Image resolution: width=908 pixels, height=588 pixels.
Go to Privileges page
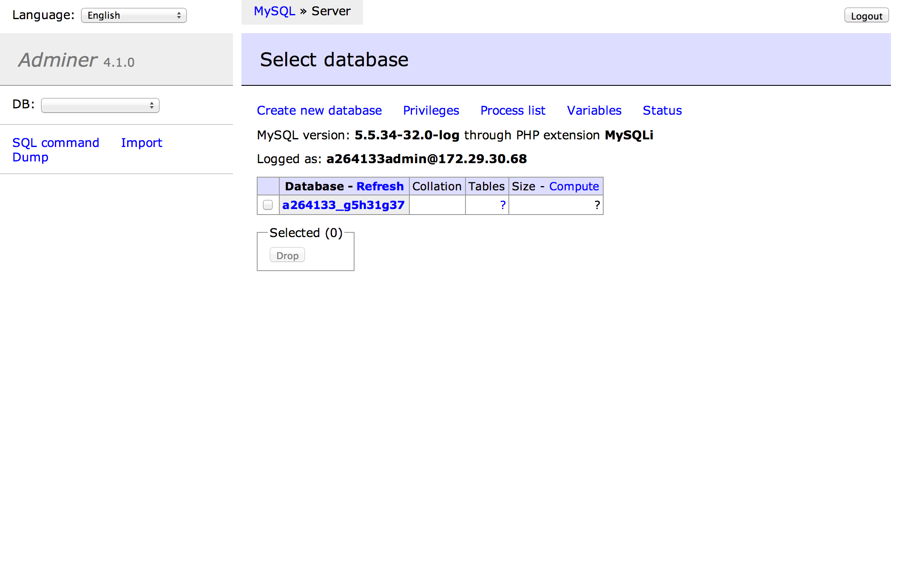[x=431, y=110]
